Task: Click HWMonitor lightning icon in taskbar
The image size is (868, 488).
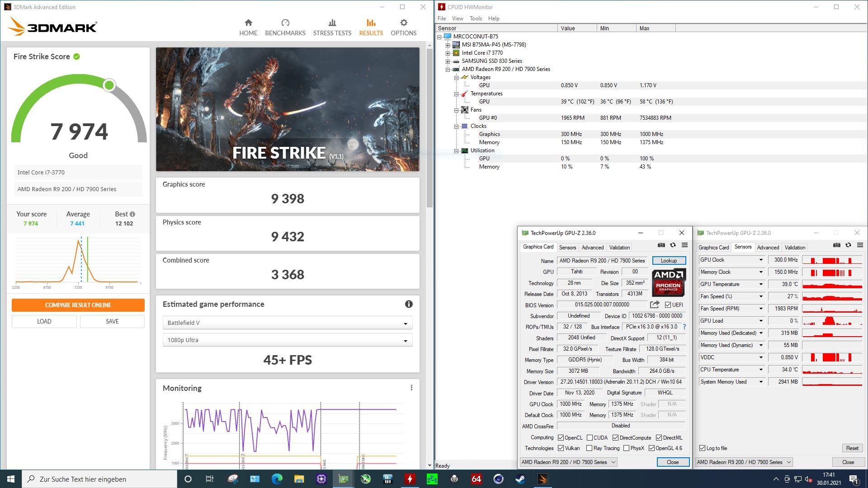Action: [410, 479]
